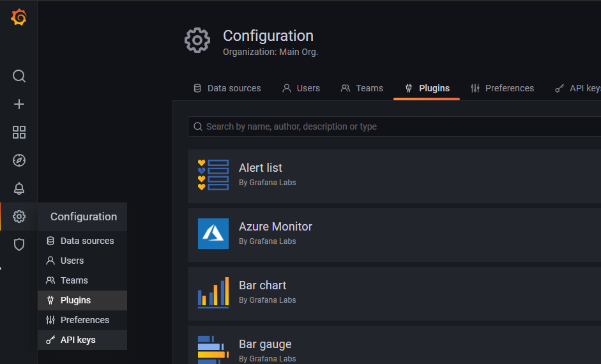The width and height of the screenshot is (601, 364).
Task: Click the Azure Monitor plugin logo
Action: coord(213,234)
